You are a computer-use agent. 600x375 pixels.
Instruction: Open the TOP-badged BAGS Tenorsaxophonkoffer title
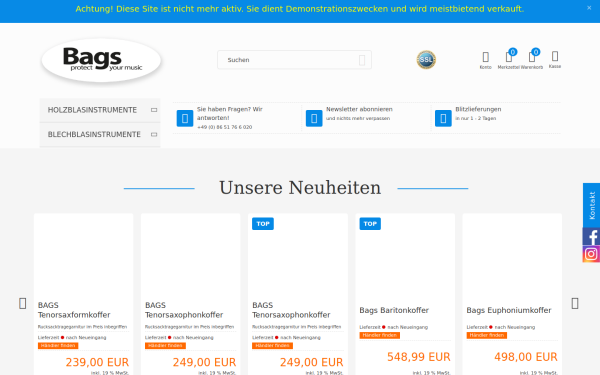(x=291, y=310)
